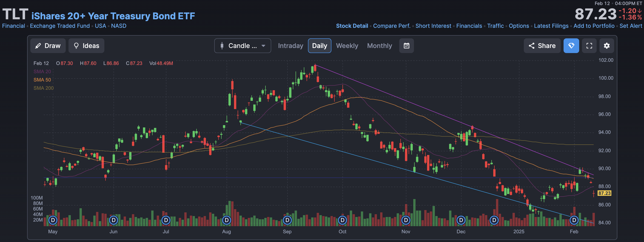Image resolution: width=644 pixels, height=242 pixels.
Task: Click the Sep dividend D marker
Action: [288, 220]
